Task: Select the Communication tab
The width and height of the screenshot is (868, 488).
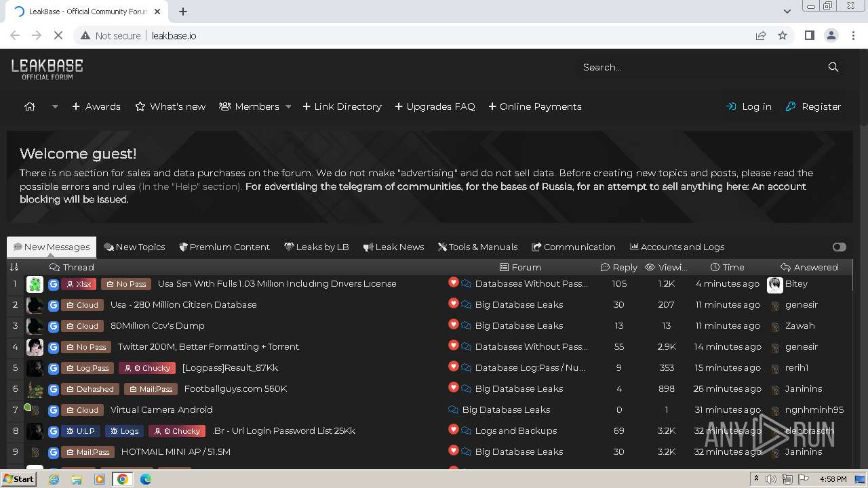Action: coord(574,247)
